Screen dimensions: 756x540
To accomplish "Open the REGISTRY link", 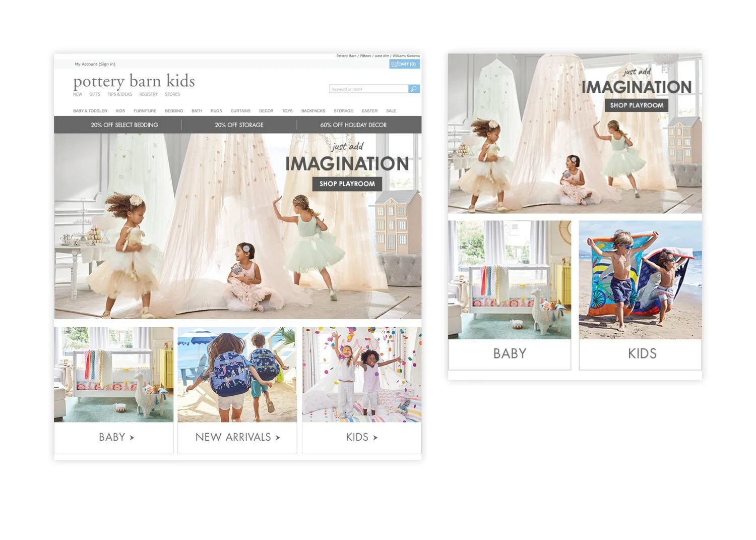I will [149, 94].
